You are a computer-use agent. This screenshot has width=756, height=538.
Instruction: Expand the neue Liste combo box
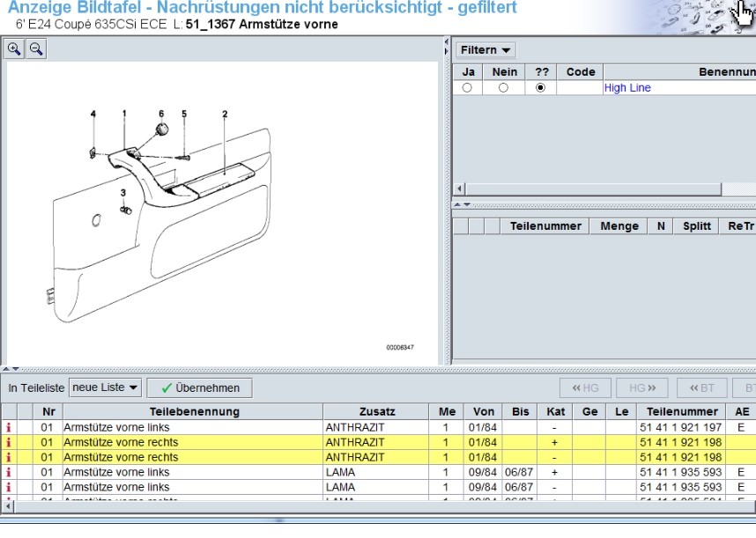tap(105, 387)
